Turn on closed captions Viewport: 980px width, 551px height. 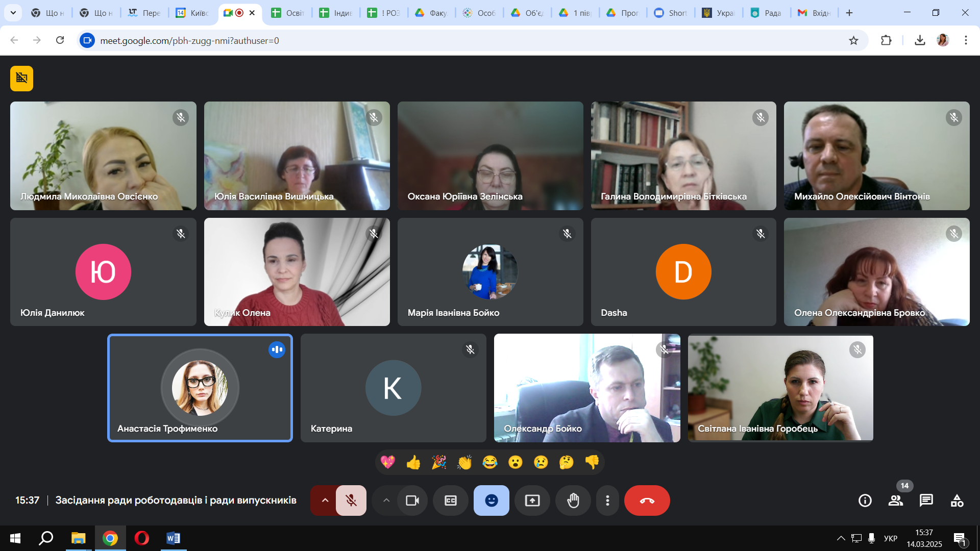[451, 500]
